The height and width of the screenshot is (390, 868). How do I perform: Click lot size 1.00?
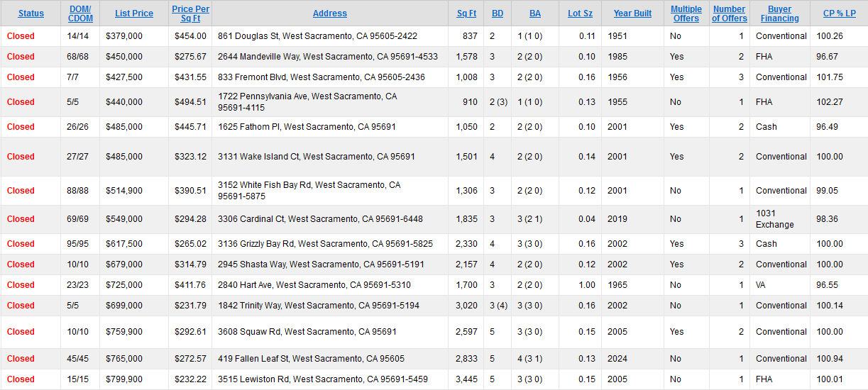pyautogui.click(x=587, y=285)
